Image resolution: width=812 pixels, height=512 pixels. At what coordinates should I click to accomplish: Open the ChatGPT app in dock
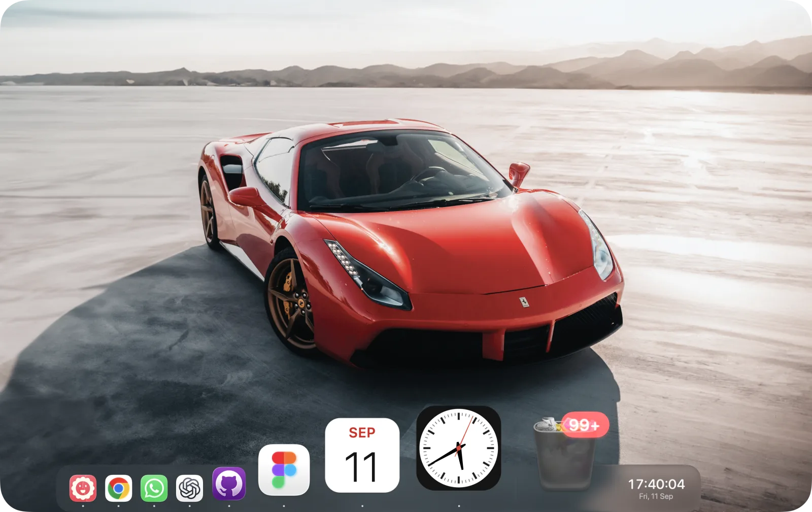point(189,488)
